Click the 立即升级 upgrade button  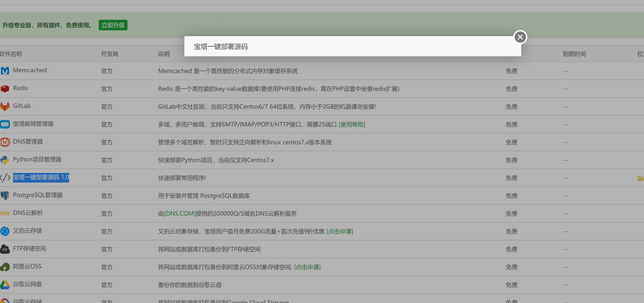click(113, 25)
